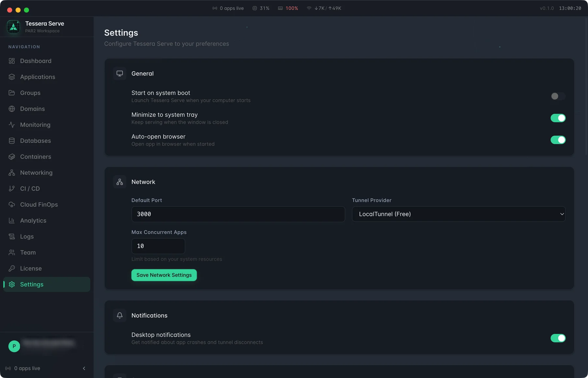The image size is (588, 378).
Task: Click the CI / CD branch icon
Action: 12,189
